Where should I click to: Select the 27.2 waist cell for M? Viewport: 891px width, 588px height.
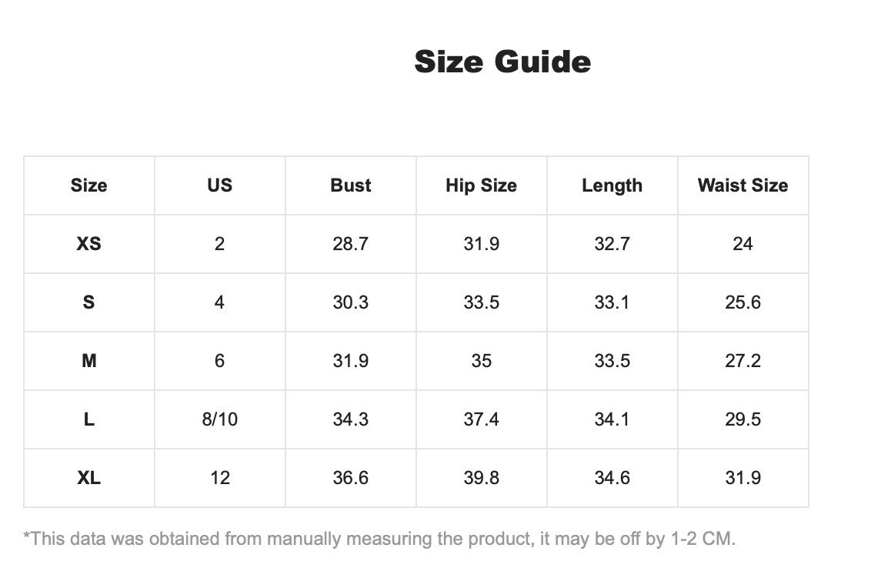coord(742,361)
